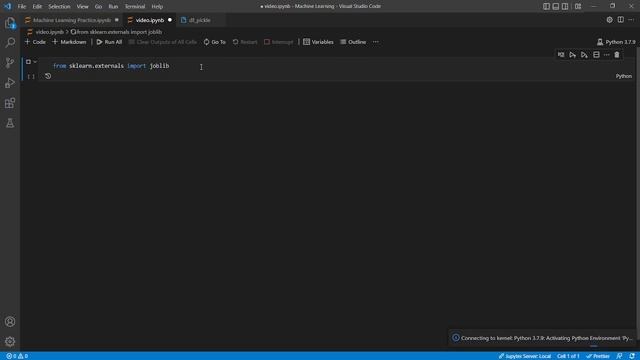Stop cell execution square button
This screenshot has height=360, width=640.
coord(28,62)
